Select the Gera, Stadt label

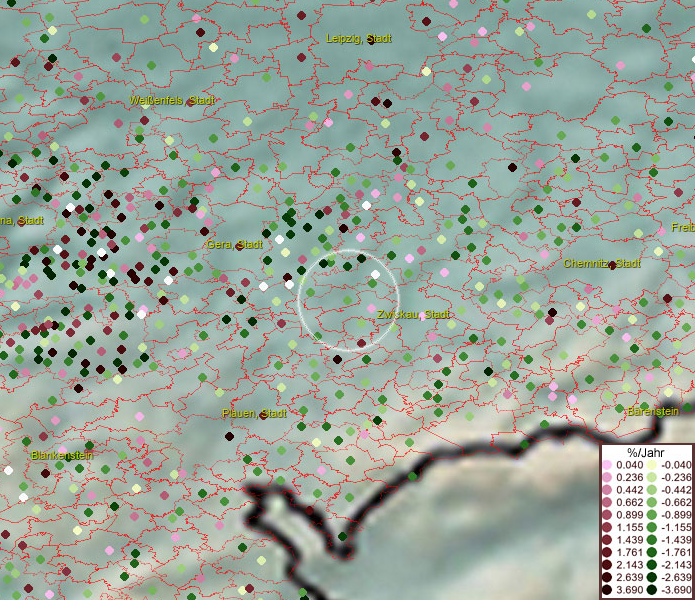tap(234, 244)
